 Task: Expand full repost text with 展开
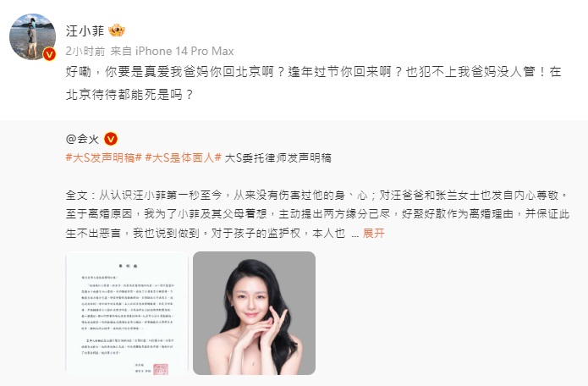coord(373,233)
